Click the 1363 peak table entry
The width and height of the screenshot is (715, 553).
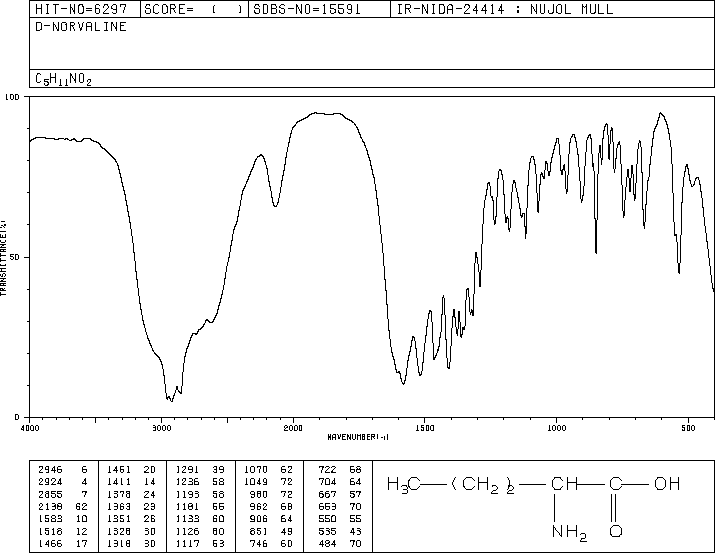point(119,506)
